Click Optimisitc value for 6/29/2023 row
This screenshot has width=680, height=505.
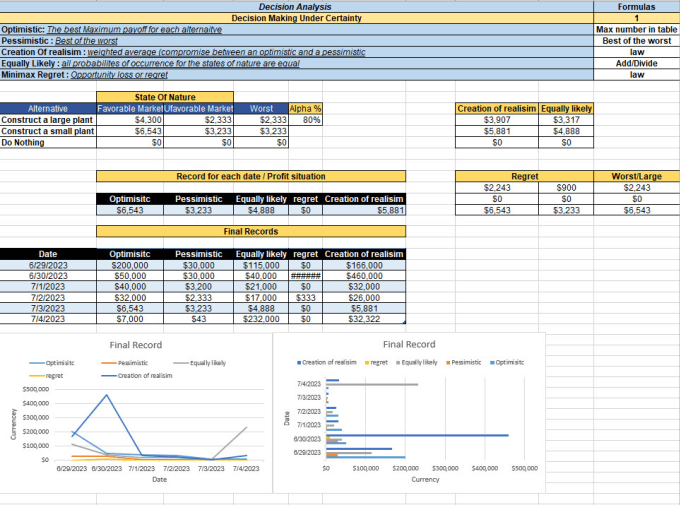(130, 265)
